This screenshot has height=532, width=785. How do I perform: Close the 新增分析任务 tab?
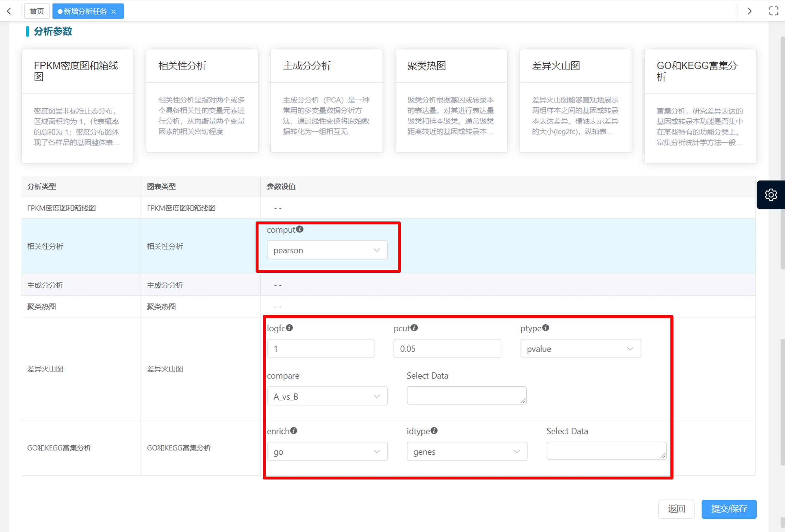[x=114, y=11]
